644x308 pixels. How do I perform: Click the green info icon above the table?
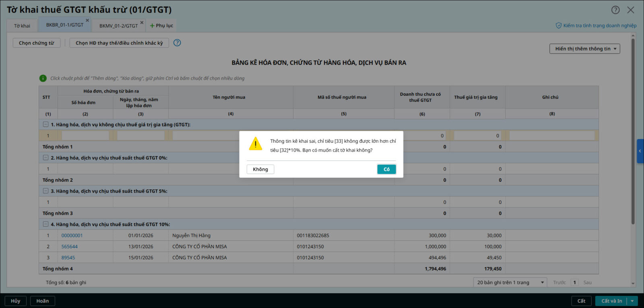(43, 78)
